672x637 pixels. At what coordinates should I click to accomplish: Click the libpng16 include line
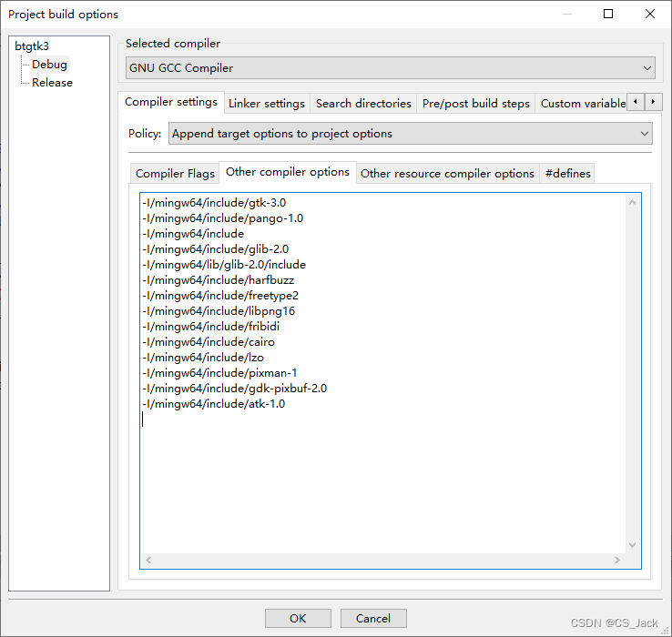click(x=219, y=311)
